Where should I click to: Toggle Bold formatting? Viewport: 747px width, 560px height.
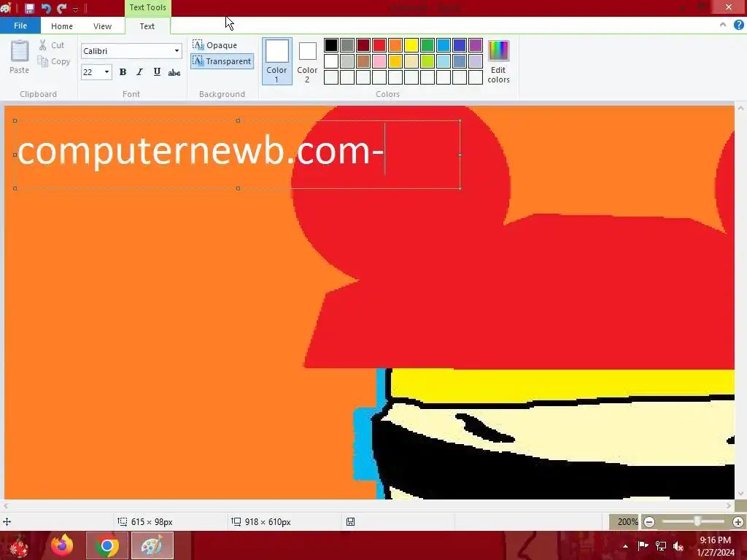(x=123, y=72)
